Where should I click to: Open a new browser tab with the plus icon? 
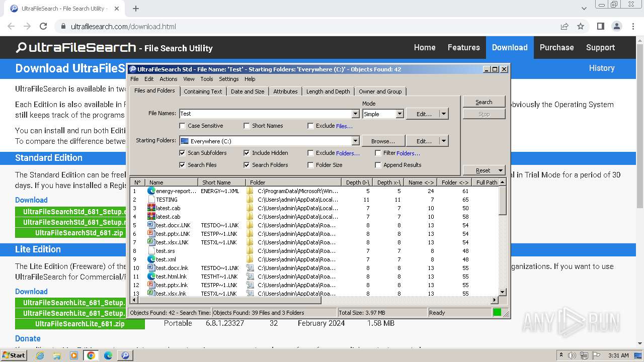pos(136,9)
